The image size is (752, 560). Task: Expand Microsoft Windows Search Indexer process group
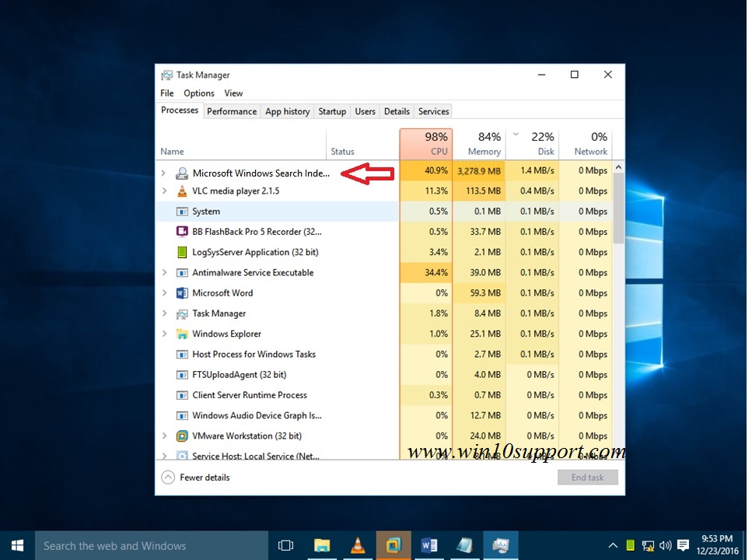pyautogui.click(x=163, y=173)
